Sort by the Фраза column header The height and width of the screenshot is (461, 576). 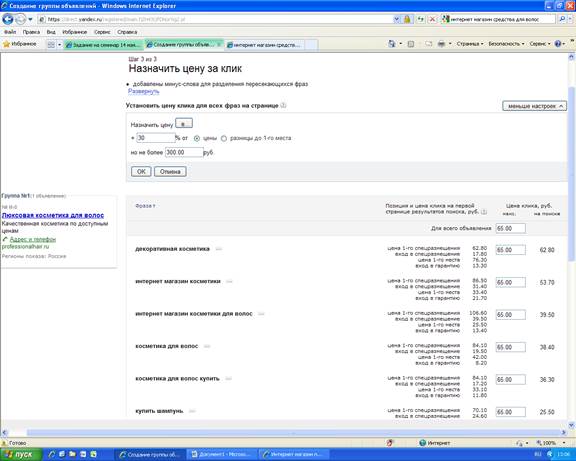(145, 206)
